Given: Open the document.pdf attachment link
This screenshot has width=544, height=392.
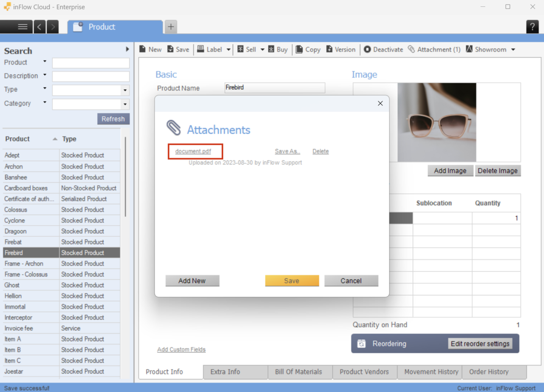Looking at the screenshot, I should [195, 151].
